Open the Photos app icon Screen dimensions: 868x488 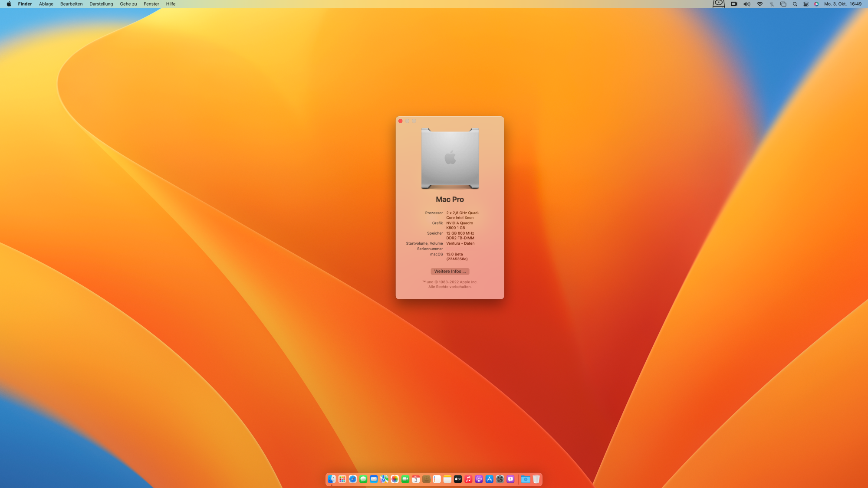tap(395, 479)
